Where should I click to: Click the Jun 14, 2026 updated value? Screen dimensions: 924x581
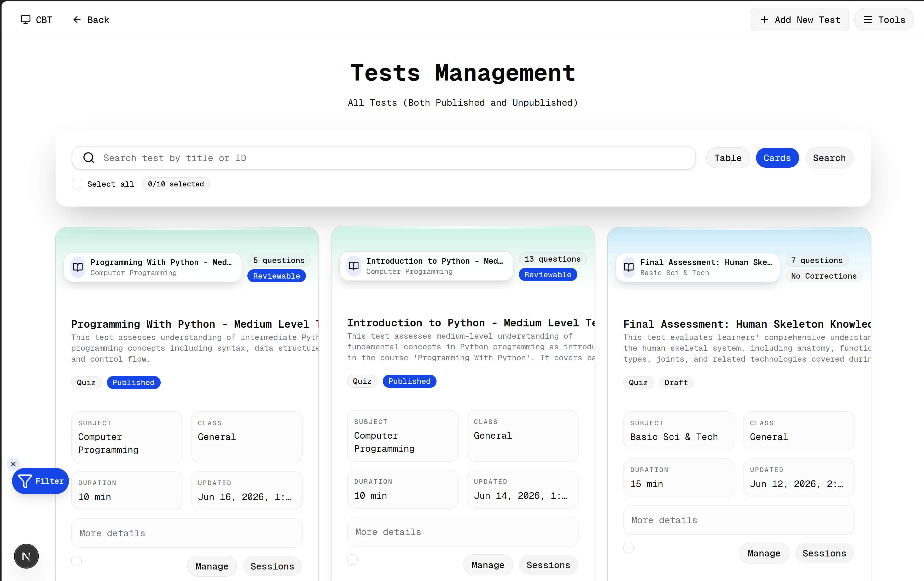[520, 495]
